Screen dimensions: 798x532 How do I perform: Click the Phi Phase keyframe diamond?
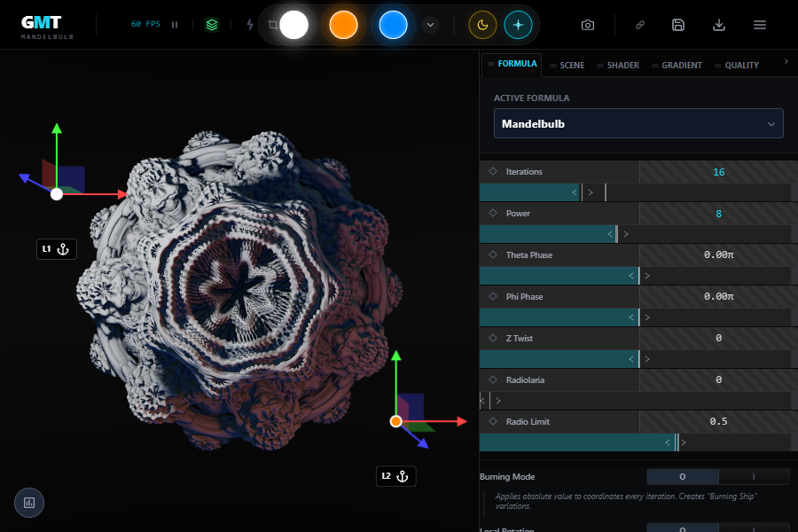point(493,296)
